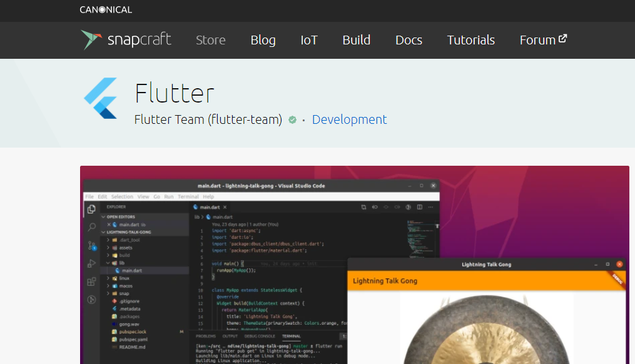Open the Tutorials navigation item
Screen dimensions: 635x364
coord(471,40)
